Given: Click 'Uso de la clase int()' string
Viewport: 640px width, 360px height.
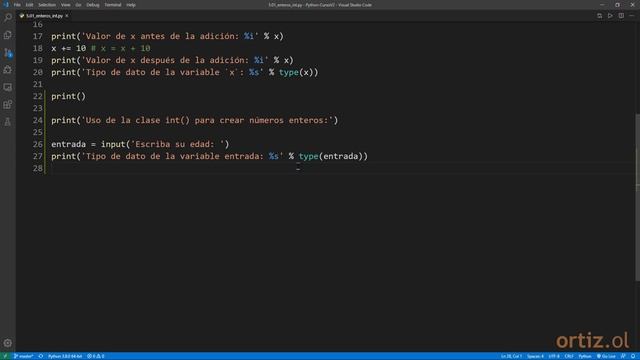Looking at the screenshot, I should click(137, 120).
